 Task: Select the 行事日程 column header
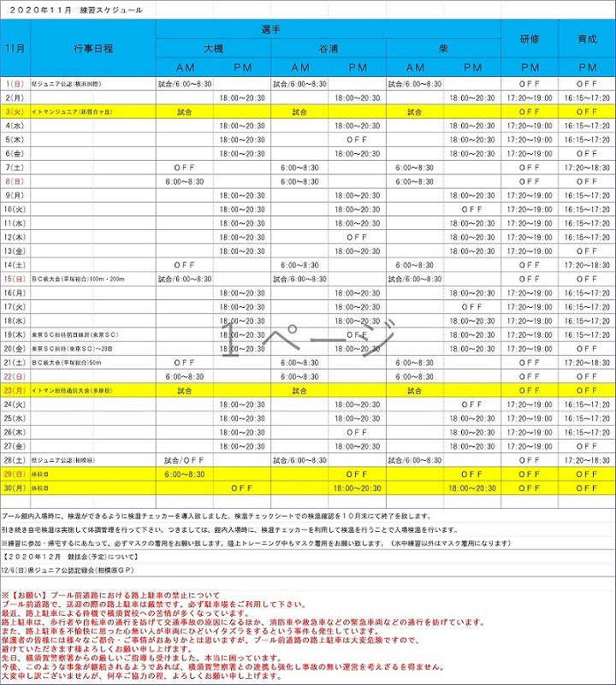click(x=93, y=49)
